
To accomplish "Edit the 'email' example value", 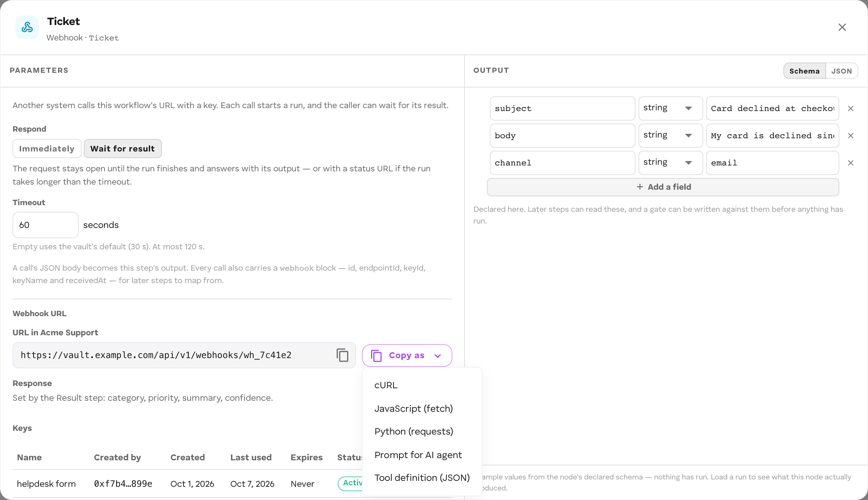I will (x=773, y=163).
